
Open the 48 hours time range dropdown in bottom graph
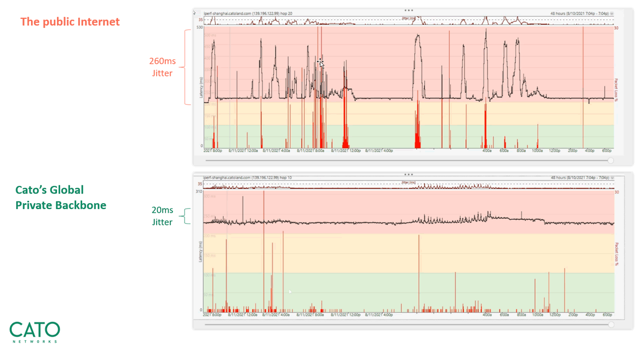point(612,177)
